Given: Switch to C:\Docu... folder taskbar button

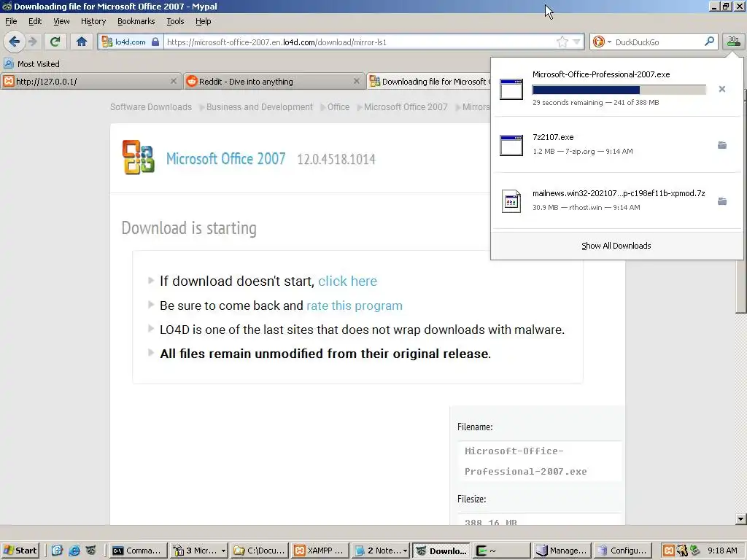Looking at the screenshot, I should click(x=260, y=551).
